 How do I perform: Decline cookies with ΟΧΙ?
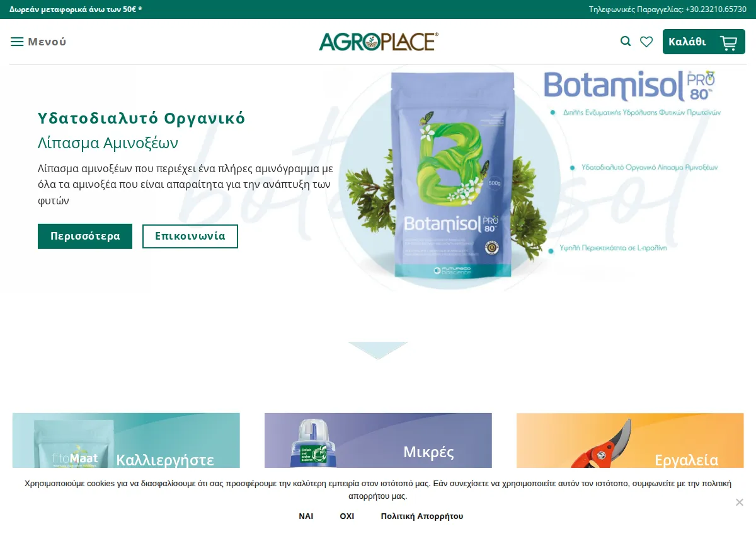point(347,516)
